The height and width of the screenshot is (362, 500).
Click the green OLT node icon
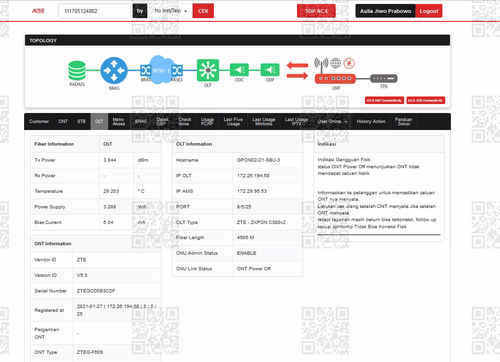tap(208, 70)
